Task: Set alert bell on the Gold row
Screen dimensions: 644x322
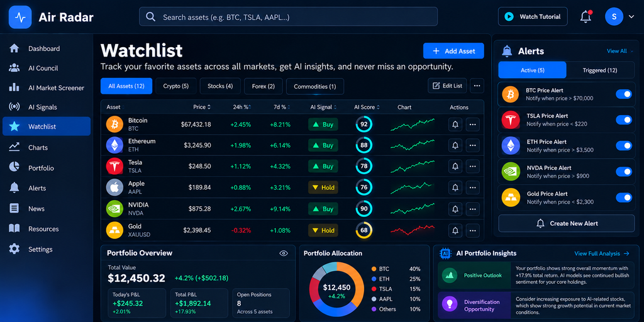Action: 455,230
